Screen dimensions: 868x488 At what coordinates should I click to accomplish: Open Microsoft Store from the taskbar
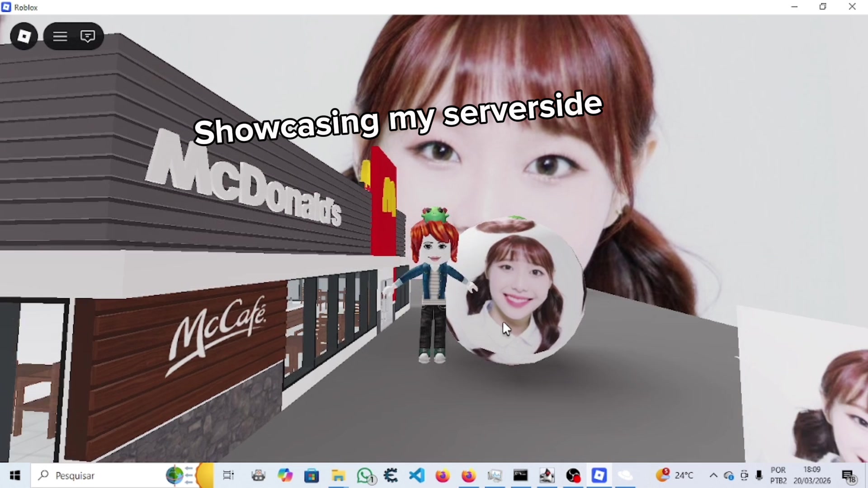click(311, 475)
